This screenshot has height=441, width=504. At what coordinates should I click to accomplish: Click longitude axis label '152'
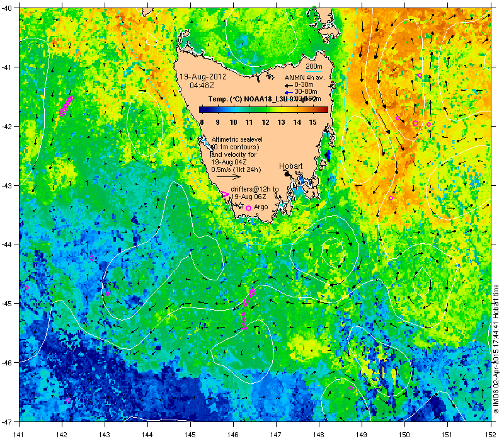tap(491, 435)
